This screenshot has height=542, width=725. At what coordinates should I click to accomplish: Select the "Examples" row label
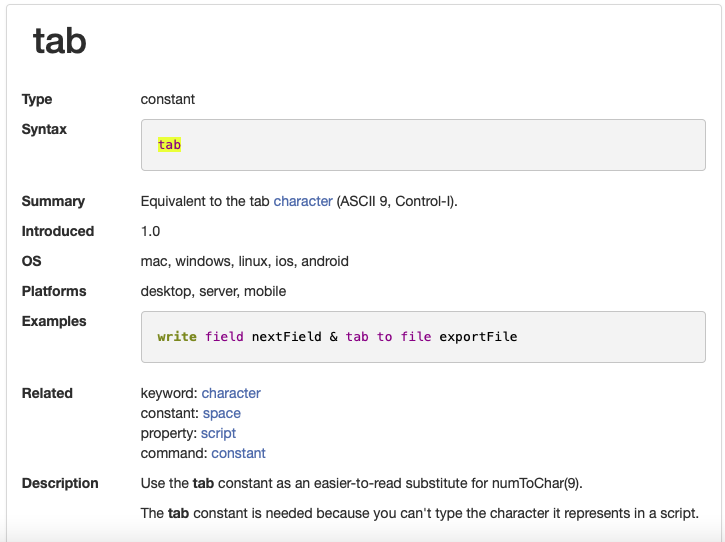click(x=54, y=321)
